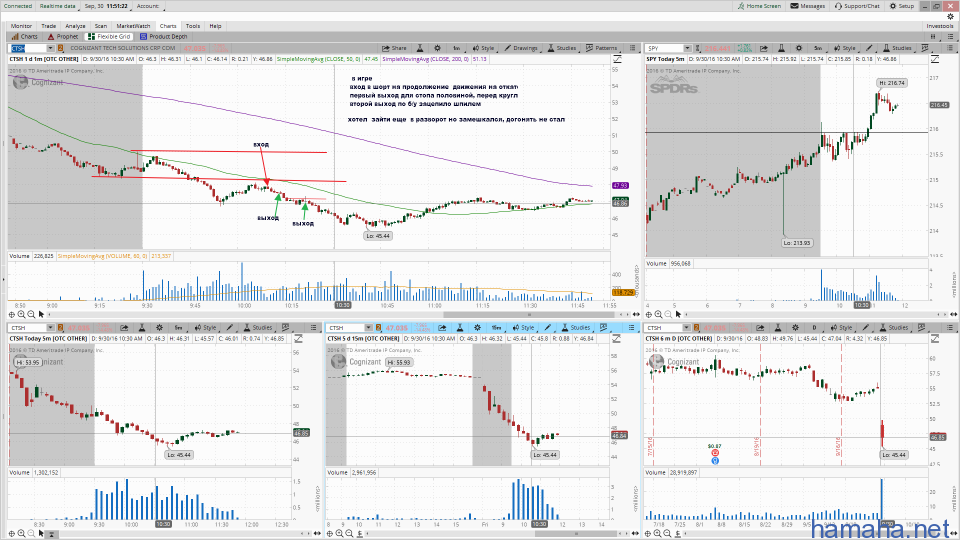The image size is (960, 540).
Task: Click trendline scale icon on CTSH 1m chart
Action: (x=617, y=59)
